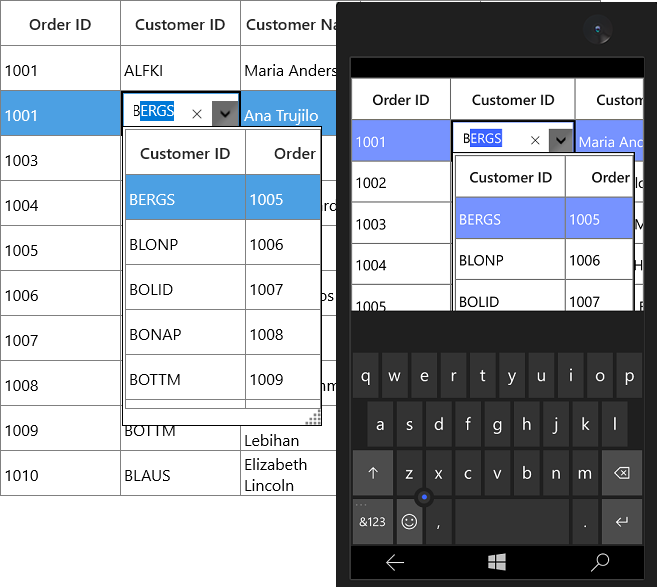The height and width of the screenshot is (587, 657).
Task: Select BOLID row in desktop dropdown
Action: pos(223,287)
